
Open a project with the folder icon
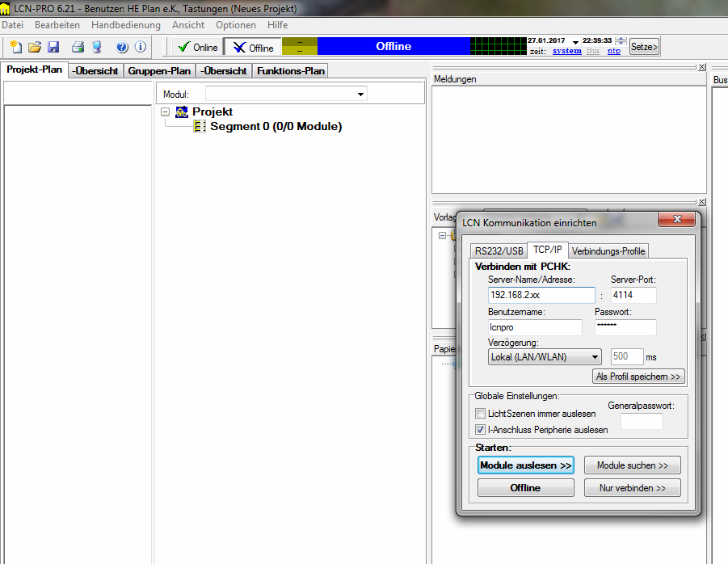tap(35, 47)
